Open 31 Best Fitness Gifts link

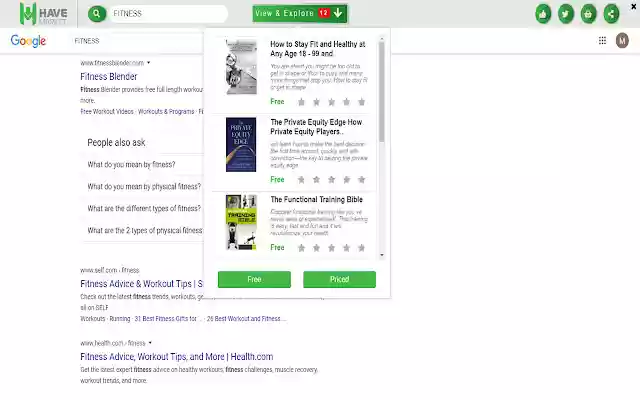(165, 318)
